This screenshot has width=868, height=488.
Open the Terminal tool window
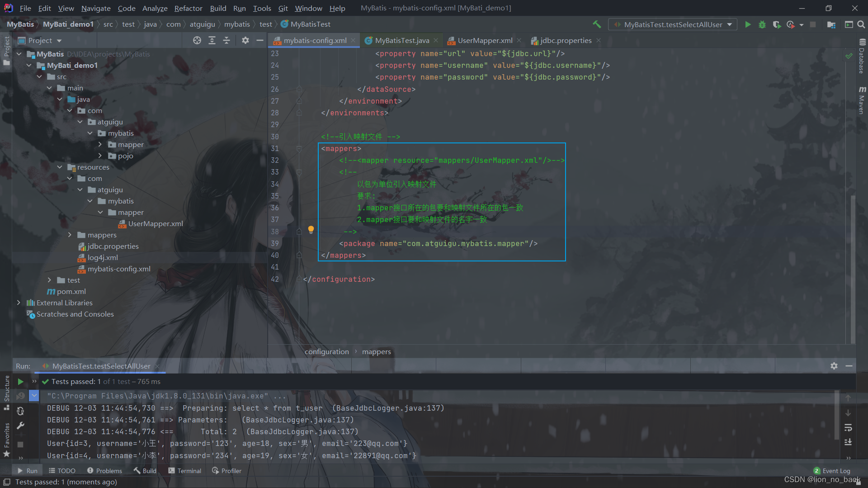tap(184, 471)
